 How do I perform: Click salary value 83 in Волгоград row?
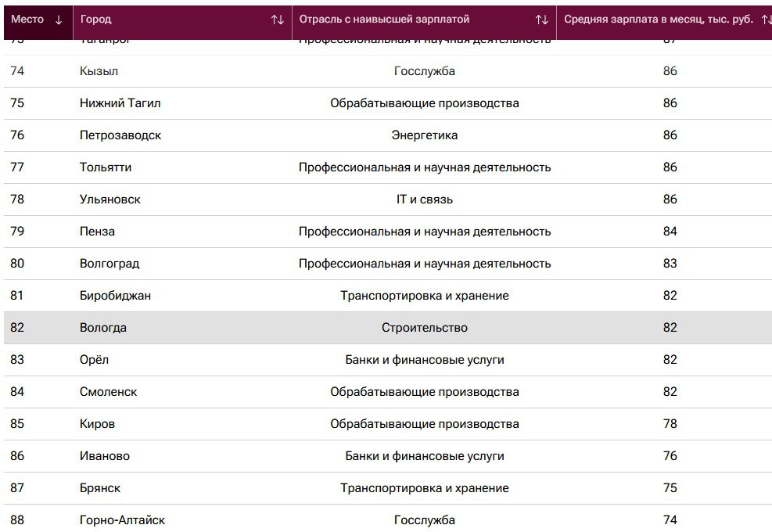click(670, 263)
